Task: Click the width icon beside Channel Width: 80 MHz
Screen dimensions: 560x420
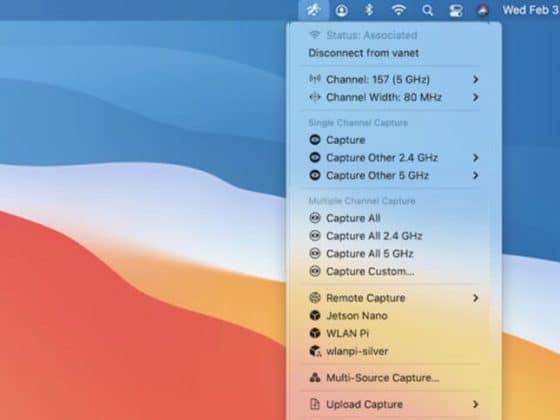Action: point(315,97)
